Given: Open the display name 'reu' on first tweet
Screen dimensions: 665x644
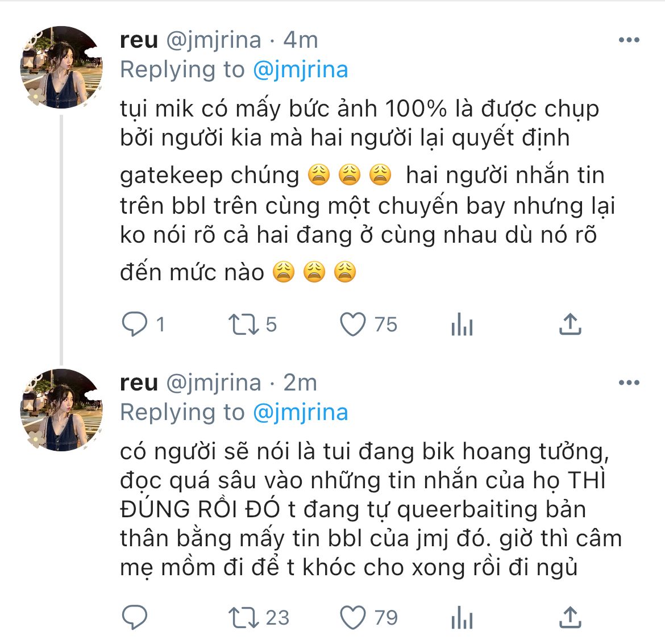Looking at the screenshot, I should [139, 40].
